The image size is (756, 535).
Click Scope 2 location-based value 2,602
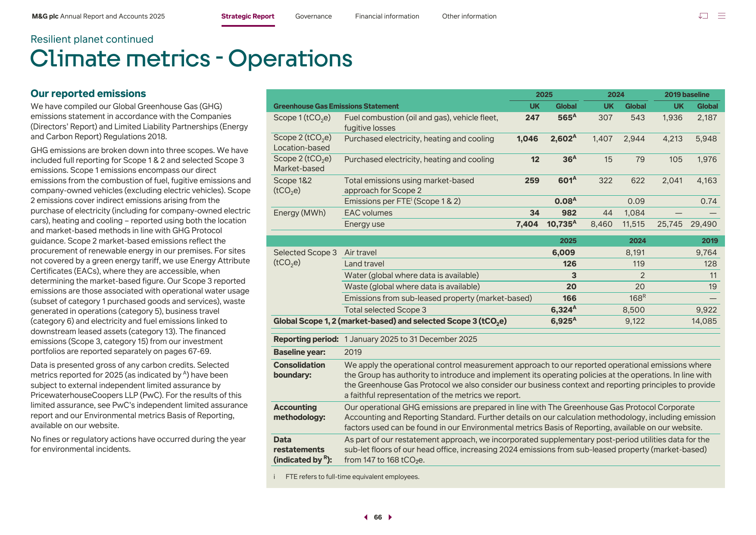563,138
